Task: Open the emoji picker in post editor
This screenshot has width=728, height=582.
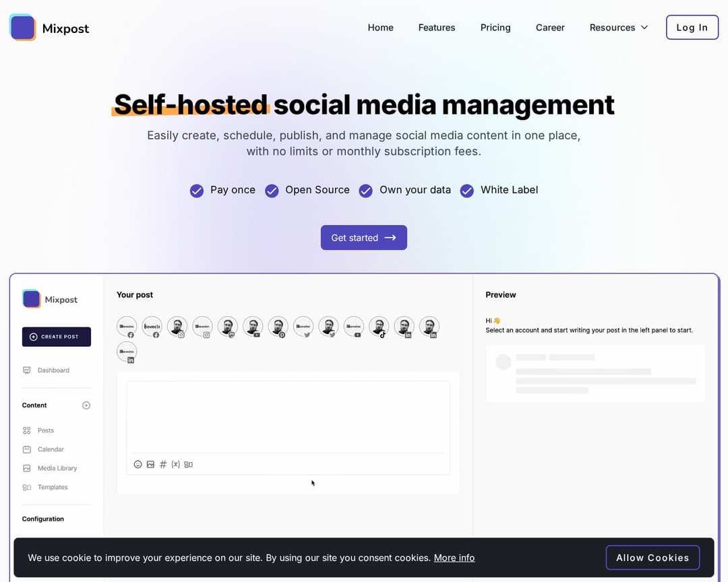Action: click(138, 464)
